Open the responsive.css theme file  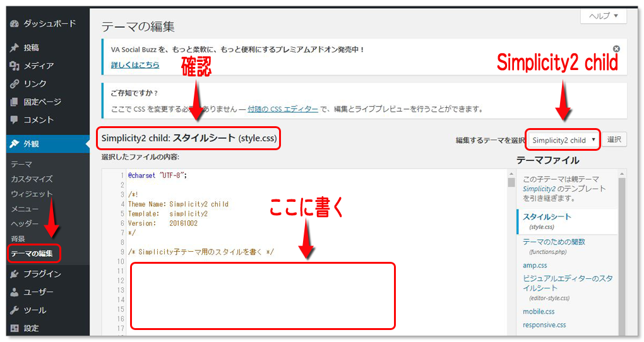[x=544, y=325]
